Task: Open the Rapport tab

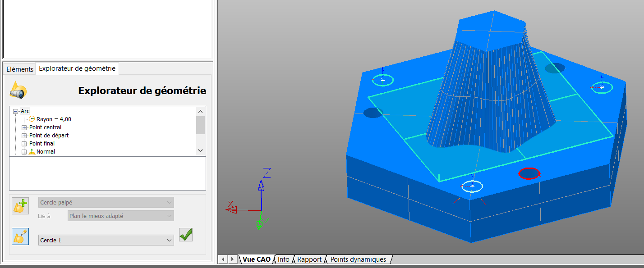Action: 309,259
